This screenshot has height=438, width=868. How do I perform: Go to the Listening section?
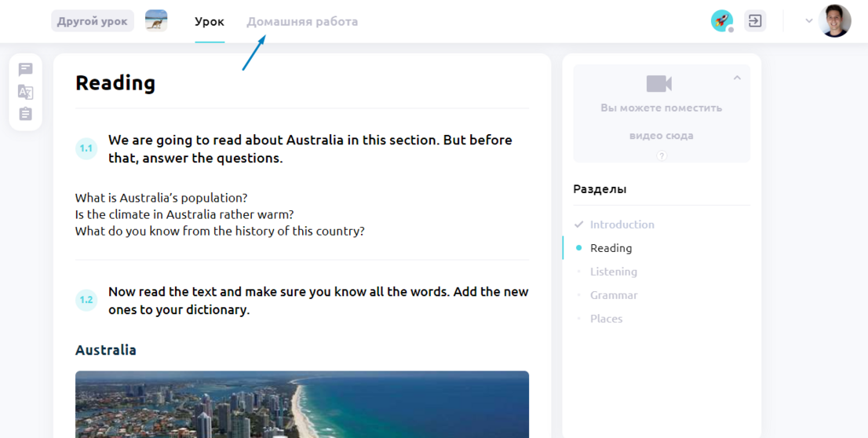(x=614, y=272)
